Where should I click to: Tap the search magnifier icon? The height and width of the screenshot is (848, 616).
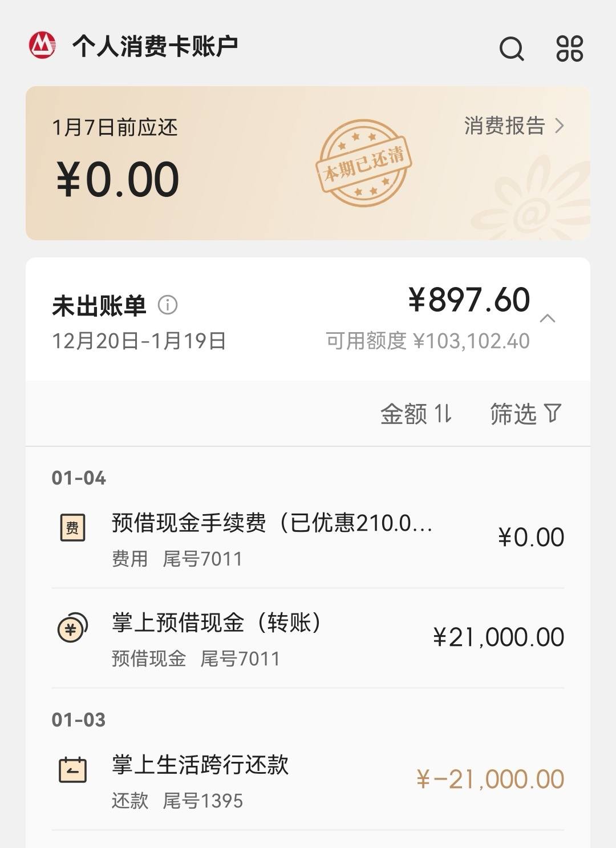(x=512, y=49)
